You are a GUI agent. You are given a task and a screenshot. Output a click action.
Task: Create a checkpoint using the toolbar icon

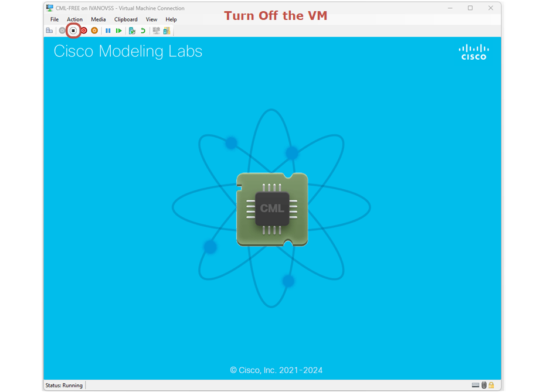[132, 30]
